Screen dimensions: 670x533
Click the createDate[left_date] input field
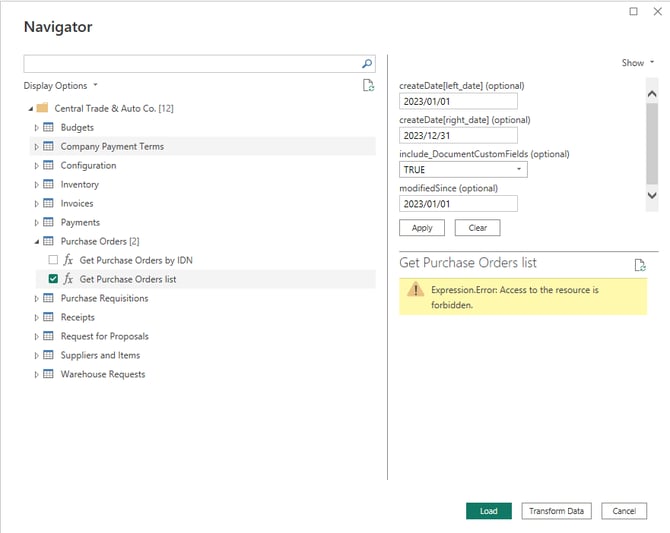coord(458,101)
